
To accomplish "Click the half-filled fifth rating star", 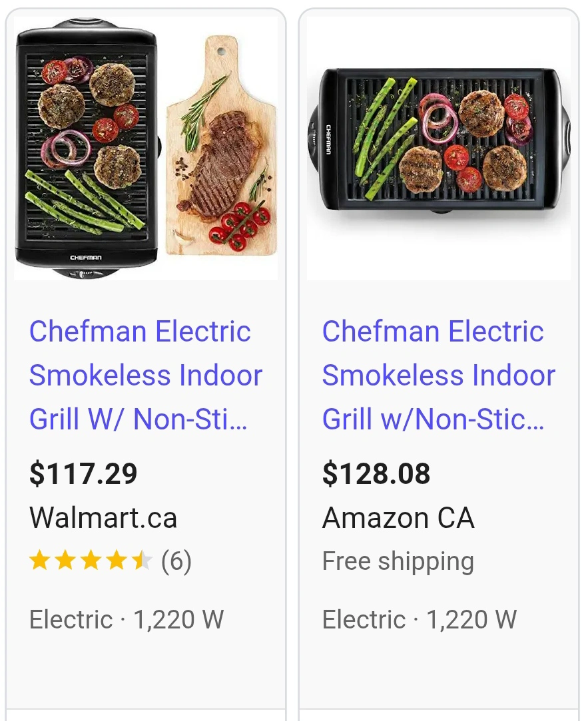I will [x=142, y=561].
